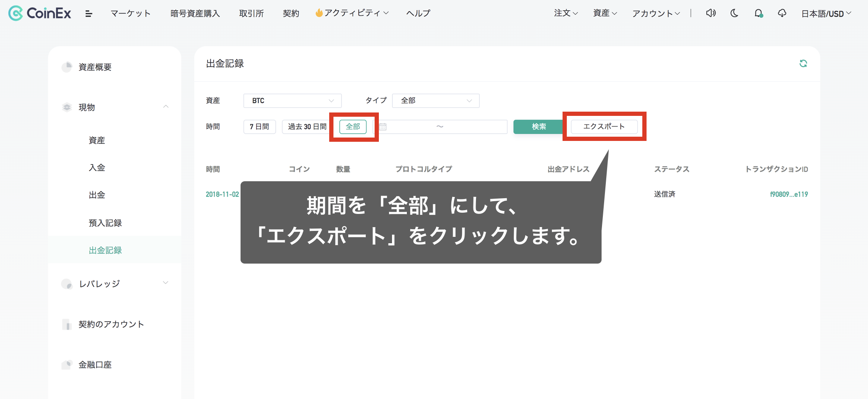This screenshot has width=868, height=399.
Task: Open 契約 in the navigation bar
Action: pyautogui.click(x=291, y=13)
